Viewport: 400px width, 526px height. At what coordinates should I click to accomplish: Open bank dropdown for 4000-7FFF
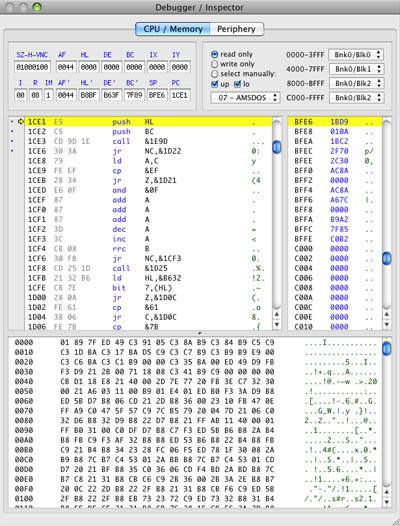tap(356, 69)
